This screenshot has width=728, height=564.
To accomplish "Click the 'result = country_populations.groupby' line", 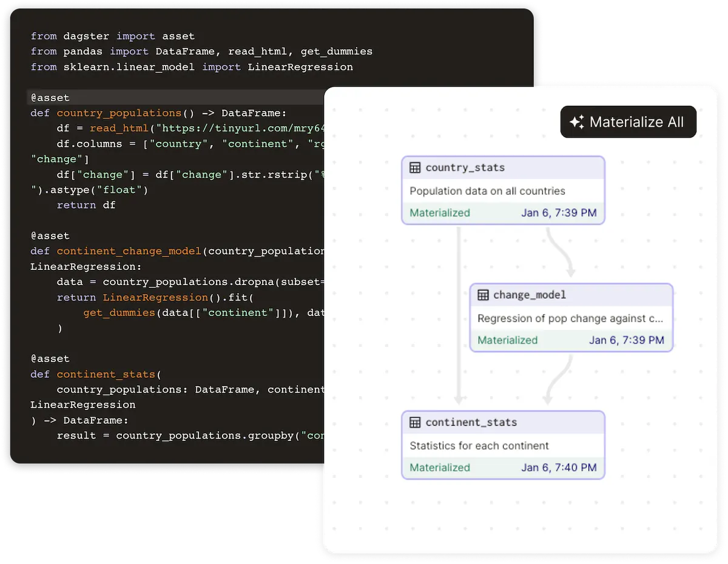I will (190, 435).
